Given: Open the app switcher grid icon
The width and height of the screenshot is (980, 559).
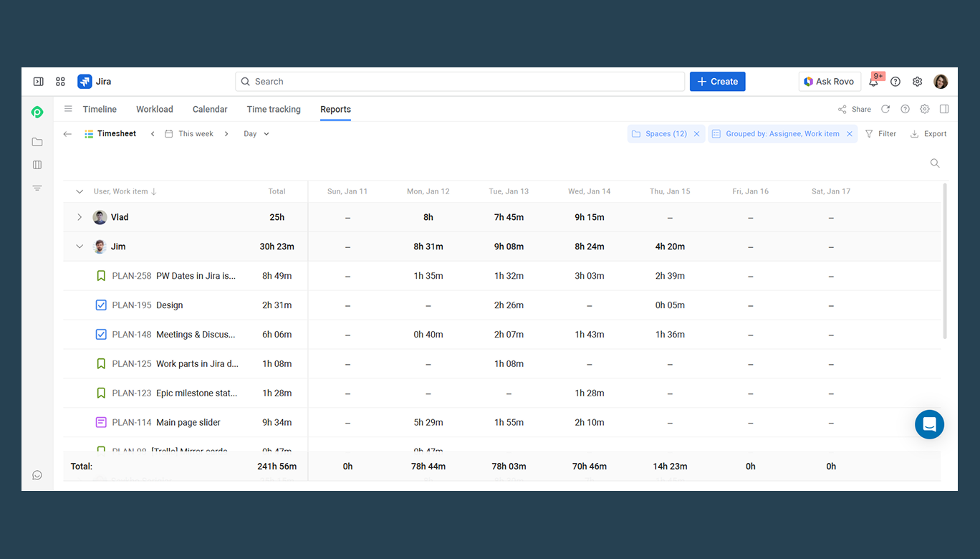Looking at the screenshot, I should point(60,82).
